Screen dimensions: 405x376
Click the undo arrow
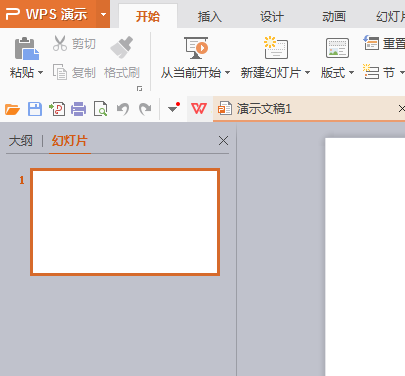click(123, 109)
